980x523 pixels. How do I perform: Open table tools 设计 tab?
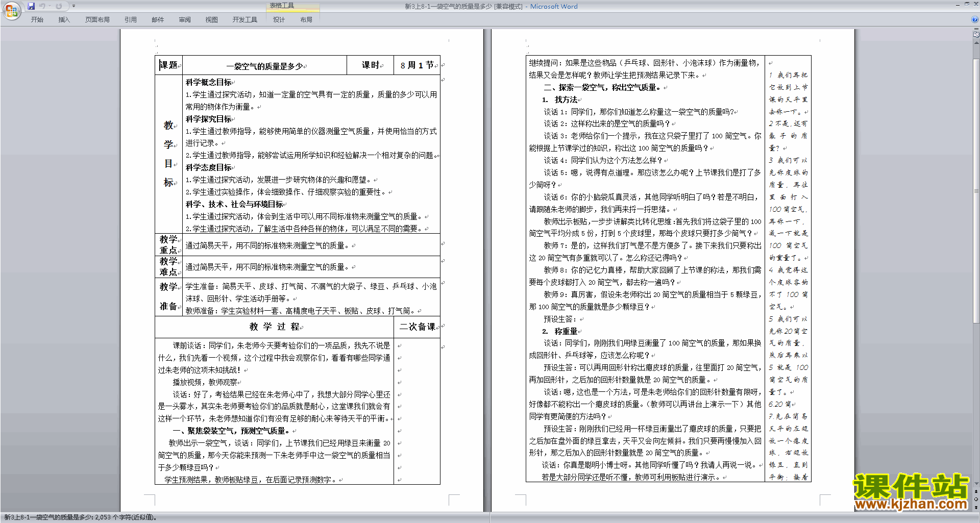279,19
